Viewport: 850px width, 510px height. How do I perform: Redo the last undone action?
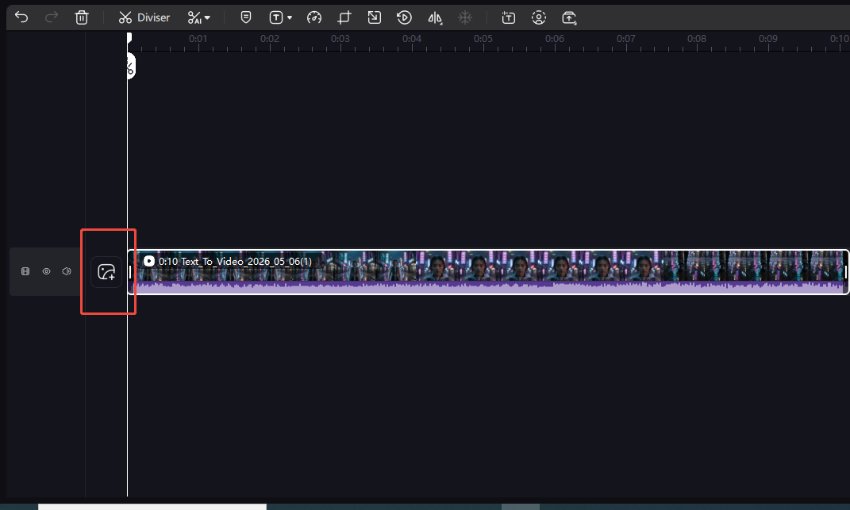tap(51, 17)
